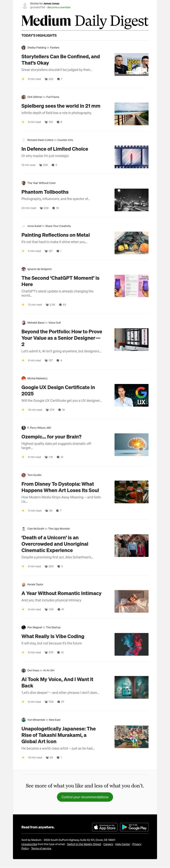The image size is (170, 868).
Task: Click the member star icon on the Storytellers article
Action: tap(23, 79)
